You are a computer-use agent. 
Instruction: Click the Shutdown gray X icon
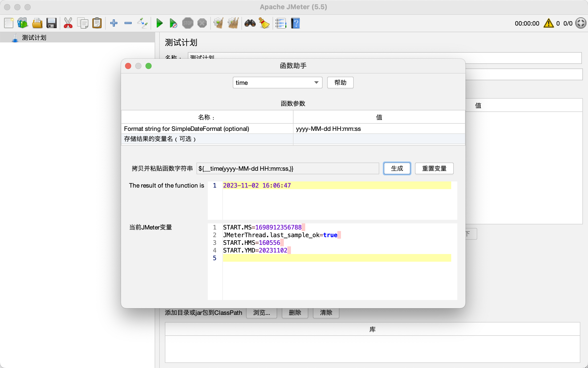202,23
